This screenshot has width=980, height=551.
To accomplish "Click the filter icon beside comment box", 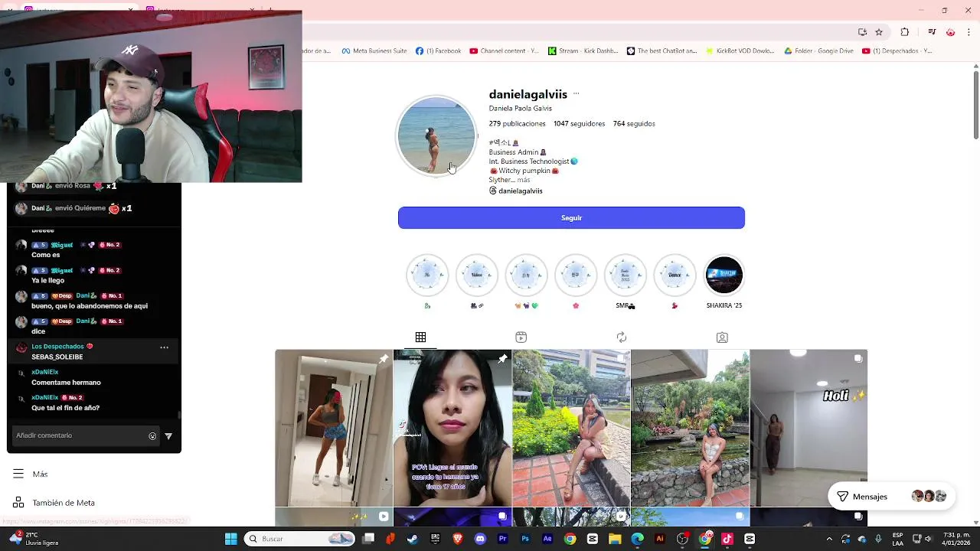I will 168,436.
